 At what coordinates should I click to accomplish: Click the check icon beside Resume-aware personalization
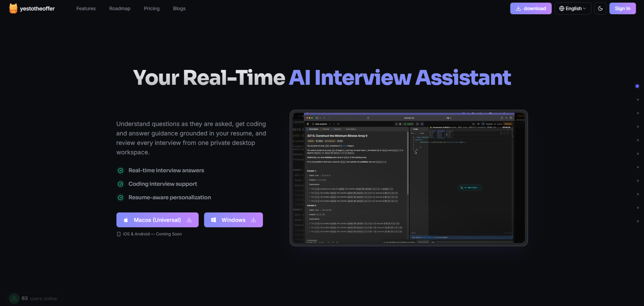[121, 197]
